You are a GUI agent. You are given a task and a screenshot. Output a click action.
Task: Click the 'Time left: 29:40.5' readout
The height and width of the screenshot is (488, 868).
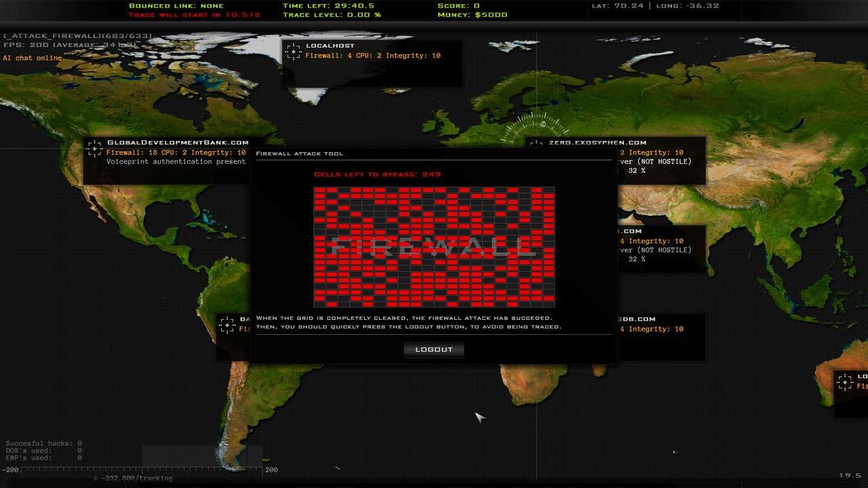[328, 6]
